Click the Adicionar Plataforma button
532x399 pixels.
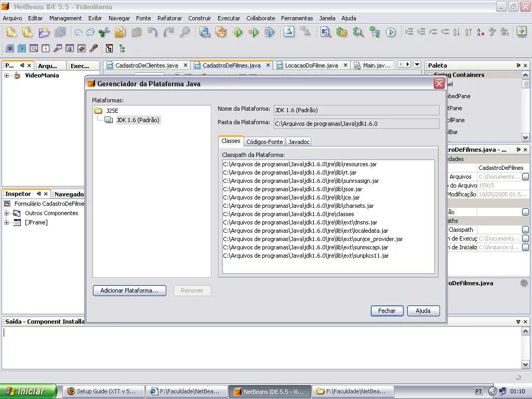[x=129, y=290]
